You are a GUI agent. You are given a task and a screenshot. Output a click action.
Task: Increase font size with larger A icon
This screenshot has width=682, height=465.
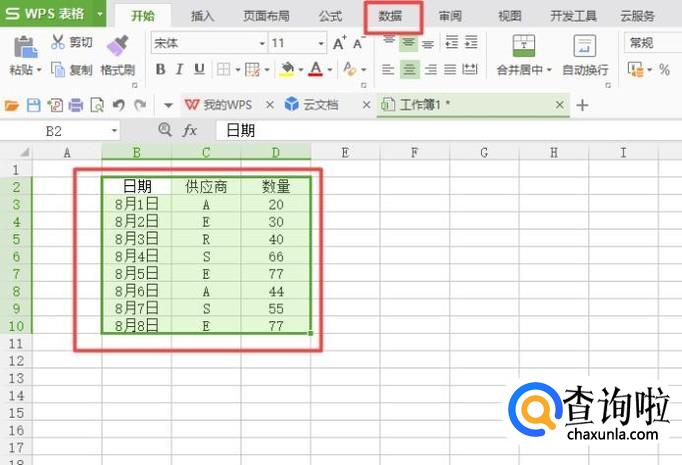click(339, 43)
